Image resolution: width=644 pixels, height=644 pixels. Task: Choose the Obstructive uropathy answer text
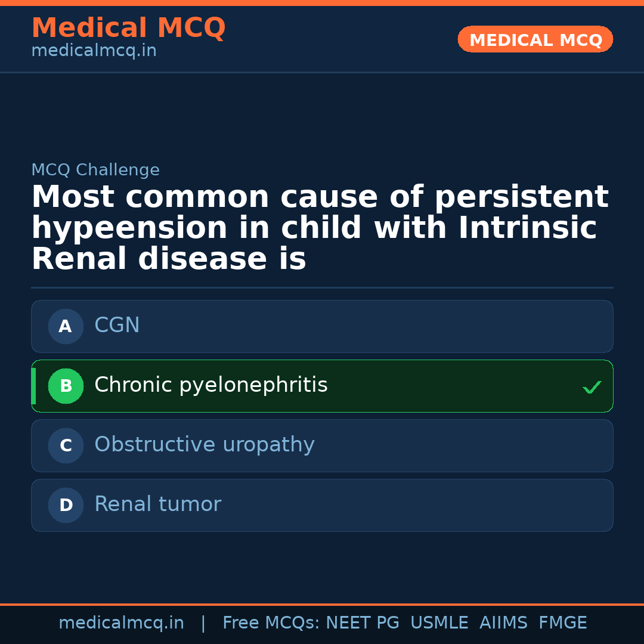click(204, 445)
